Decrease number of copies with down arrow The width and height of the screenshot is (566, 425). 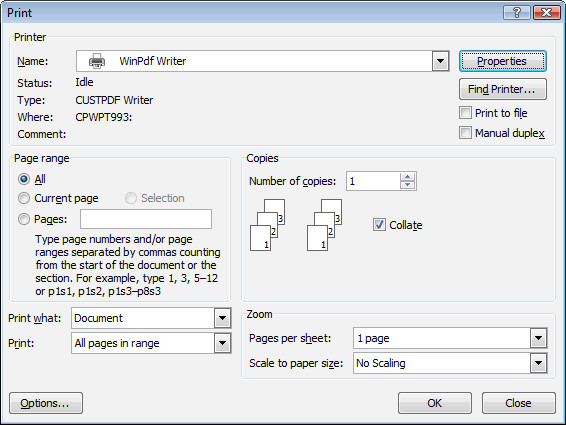point(408,185)
